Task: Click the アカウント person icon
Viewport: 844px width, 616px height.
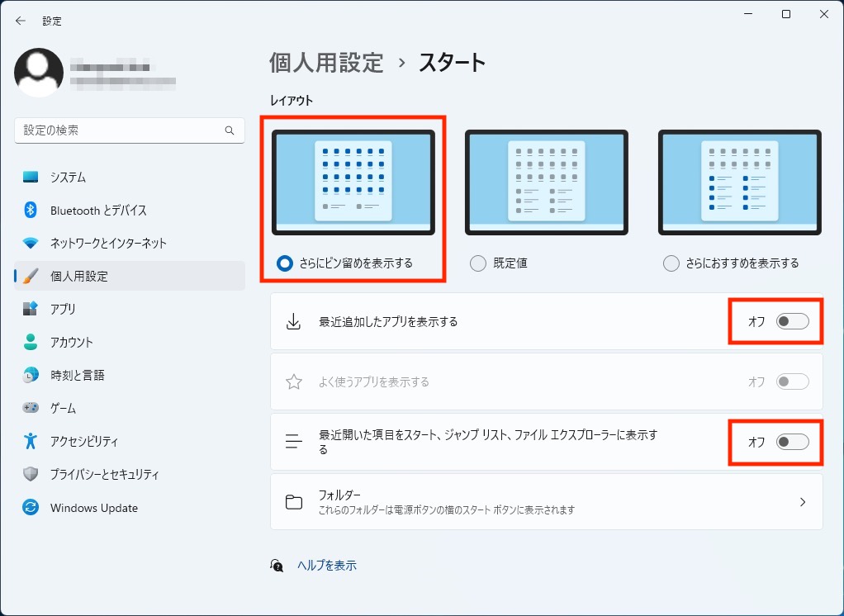Action: [31, 342]
